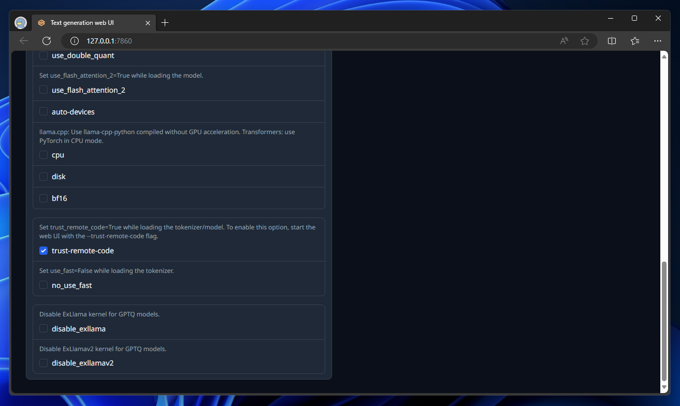
Task: Open site information icon in address bar
Action: click(x=75, y=41)
